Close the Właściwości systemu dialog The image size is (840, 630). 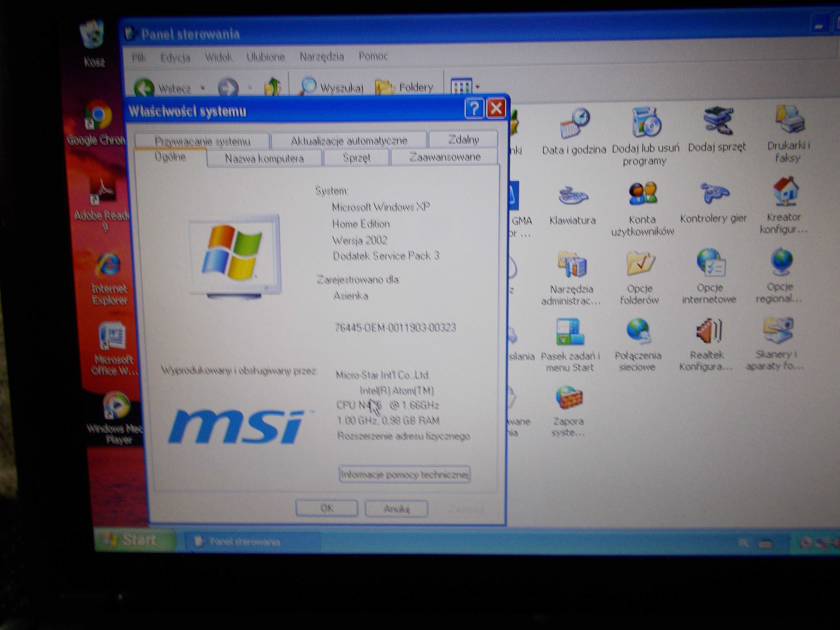point(496,109)
